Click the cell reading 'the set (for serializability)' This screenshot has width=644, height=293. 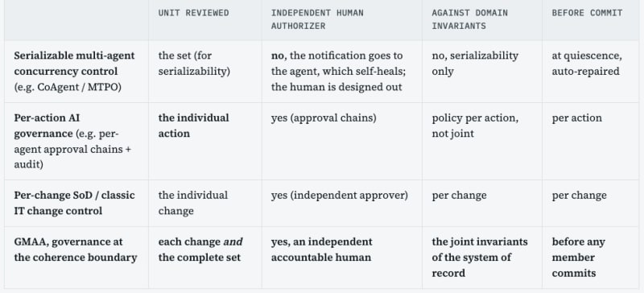point(194,64)
